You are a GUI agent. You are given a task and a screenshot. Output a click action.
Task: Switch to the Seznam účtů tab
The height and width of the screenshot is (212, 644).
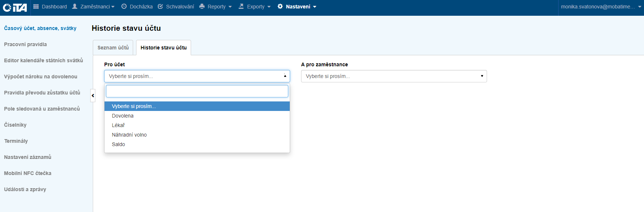[x=113, y=48]
